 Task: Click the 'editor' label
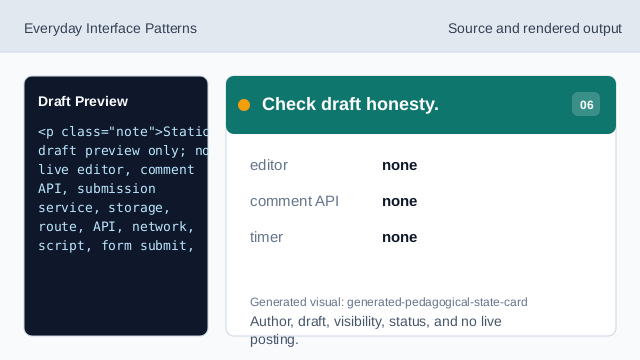click(269, 165)
